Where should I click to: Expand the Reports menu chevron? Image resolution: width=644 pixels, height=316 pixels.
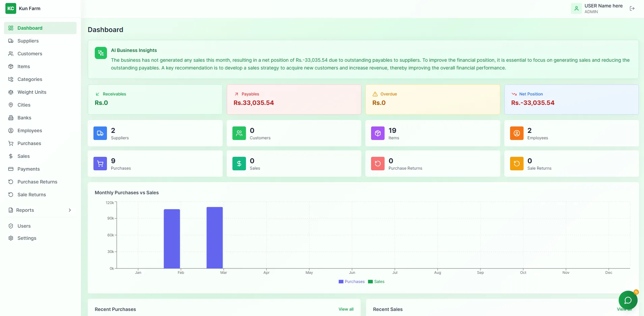[70, 210]
